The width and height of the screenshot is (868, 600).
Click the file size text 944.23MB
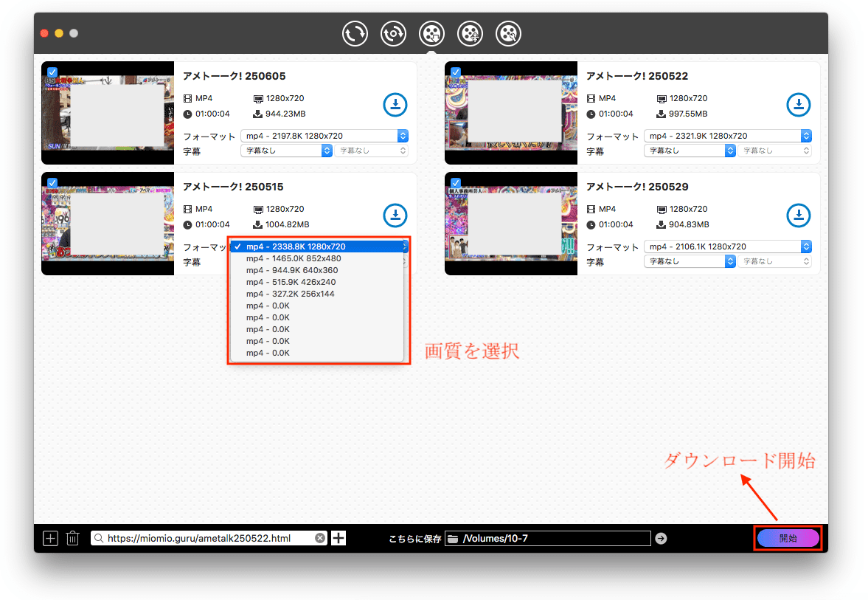(285, 114)
